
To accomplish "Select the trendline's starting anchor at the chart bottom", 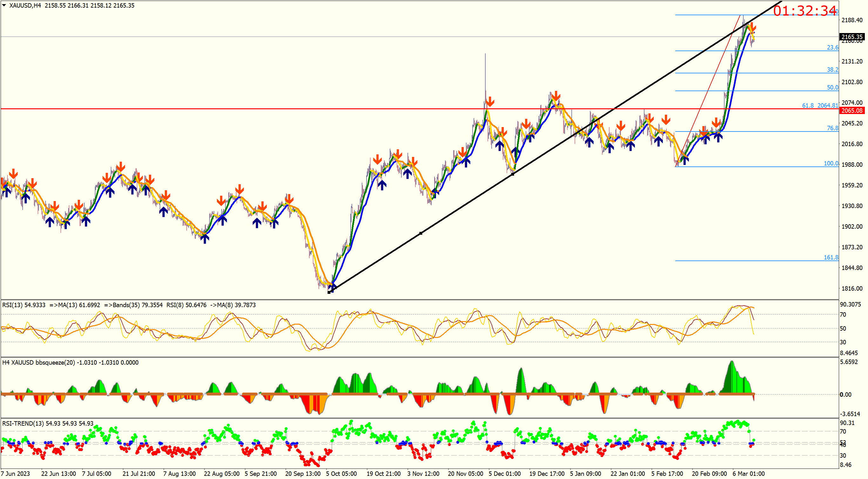I will click(x=329, y=292).
